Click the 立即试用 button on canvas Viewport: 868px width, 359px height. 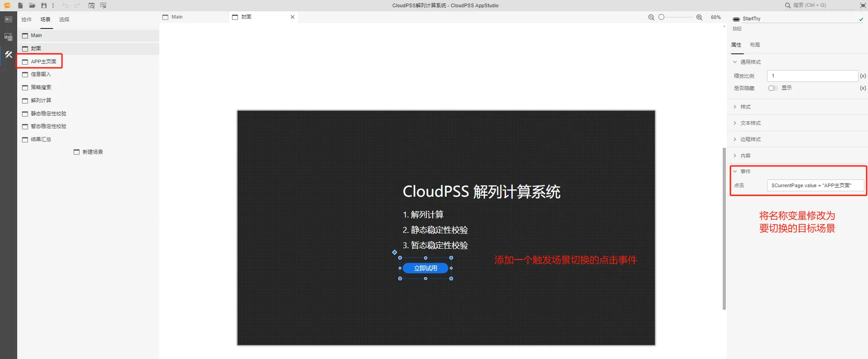[425, 268]
